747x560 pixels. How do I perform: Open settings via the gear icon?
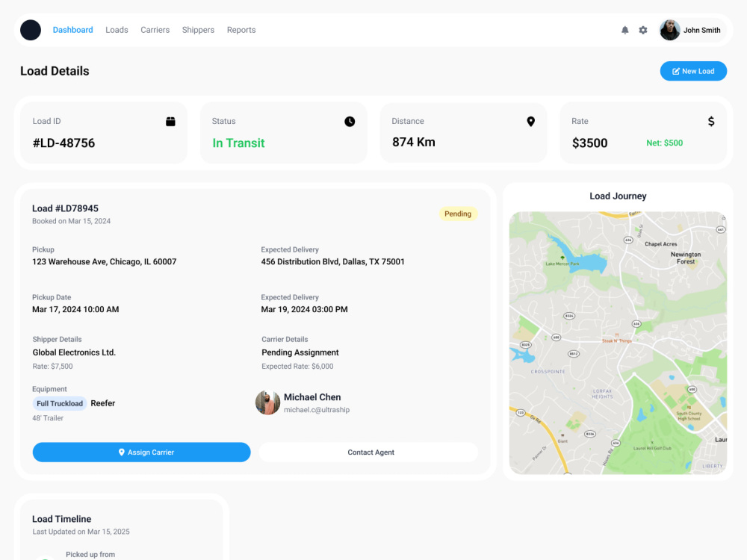[642, 30]
